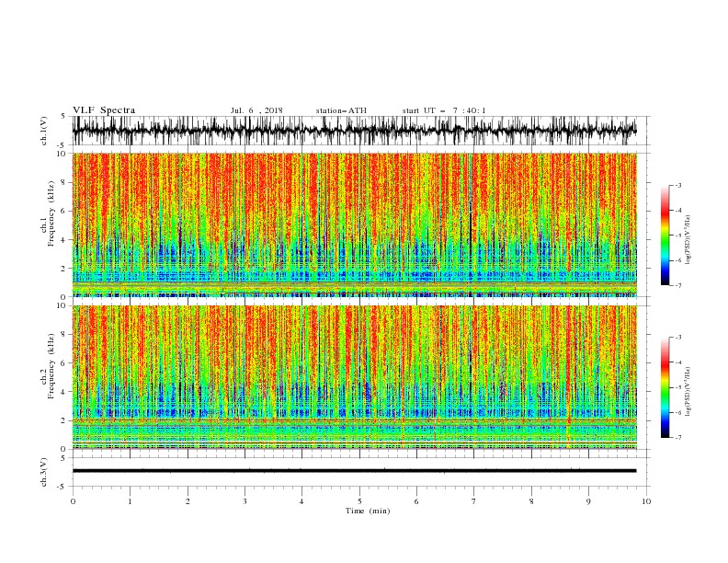Click the "6" tick on the time axis
Screen dimensions: 728x563
tap(416, 501)
